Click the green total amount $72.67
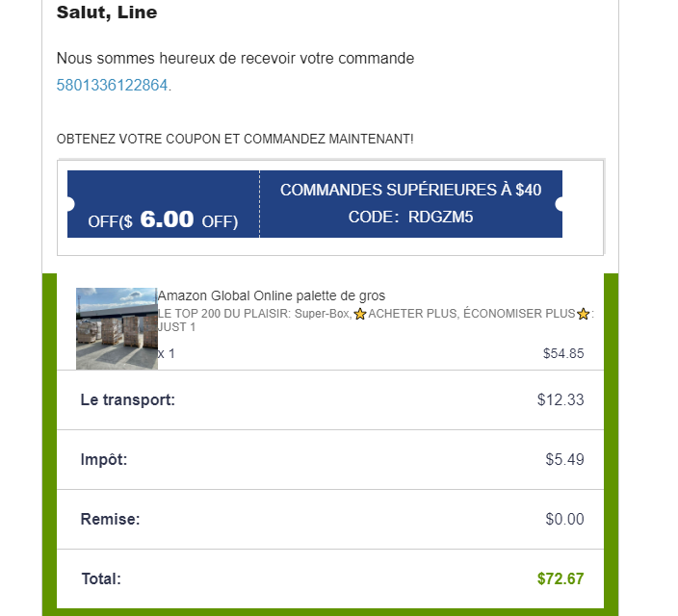This screenshot has height=616, width=678. click(561, 578)
